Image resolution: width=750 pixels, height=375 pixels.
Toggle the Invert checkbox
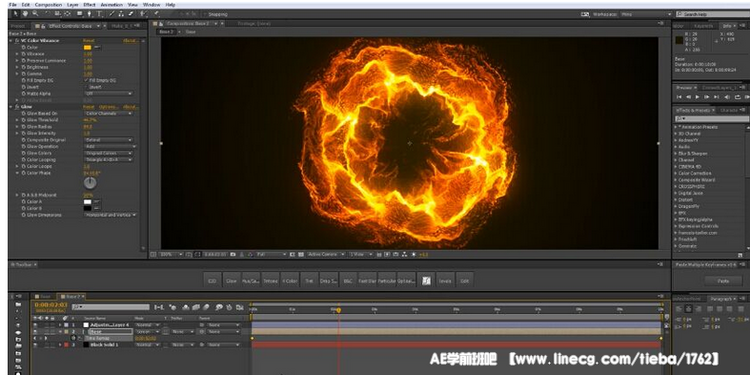(86, 87)
